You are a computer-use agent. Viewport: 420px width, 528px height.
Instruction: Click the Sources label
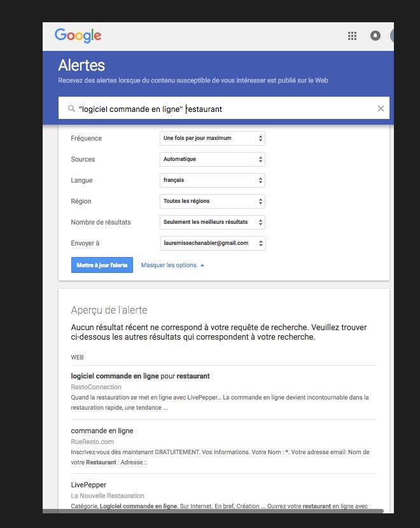pos(83,159)
